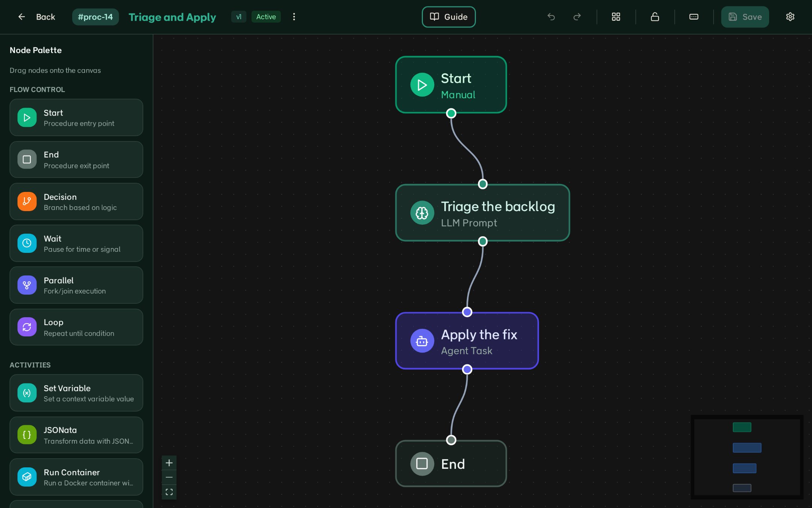Fit view with the fullscreen control
This screenshot has width=812, height=508.
[169, 492]
